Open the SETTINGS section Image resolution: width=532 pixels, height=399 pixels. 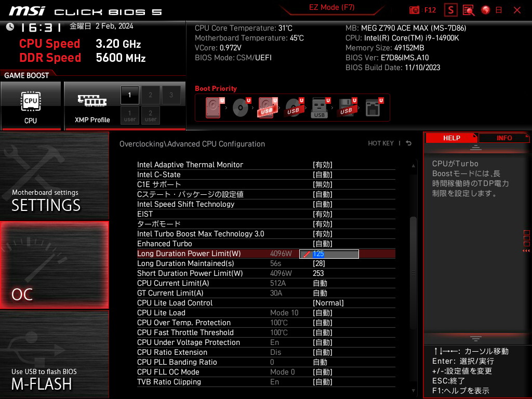coord(54,176)
